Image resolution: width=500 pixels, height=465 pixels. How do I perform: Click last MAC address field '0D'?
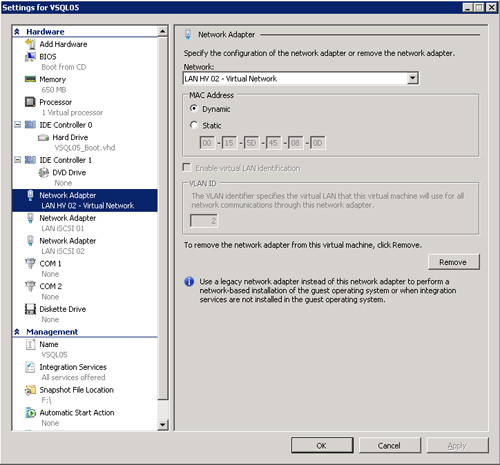click(317, 143)
